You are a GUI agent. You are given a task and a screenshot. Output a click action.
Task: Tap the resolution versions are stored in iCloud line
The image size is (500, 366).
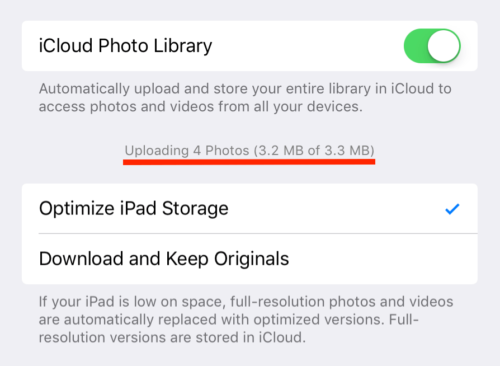(x=172, y=338)
